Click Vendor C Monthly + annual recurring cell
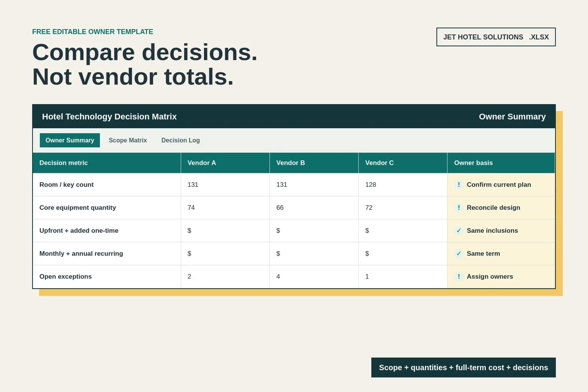The width and height of the screenshot is (588, 392). tap(403, 253)
